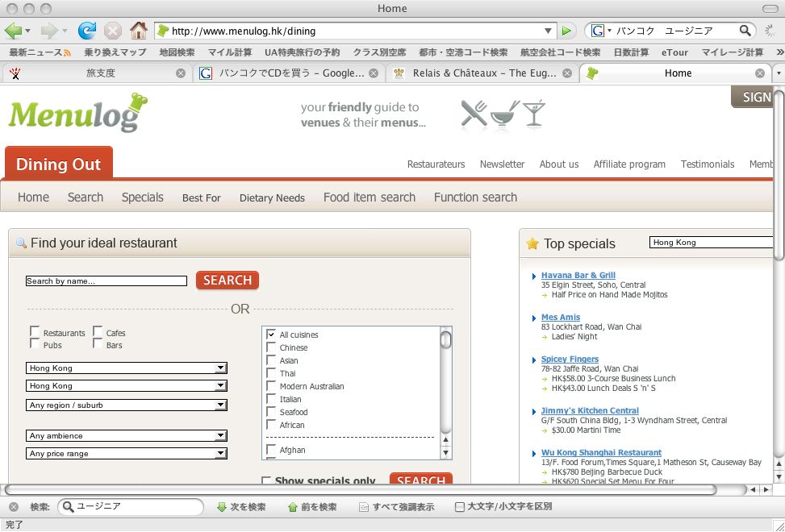This screenshot has height=532, width=785.
Task: Open the Restaurateurs link
Action: (436, 164)
